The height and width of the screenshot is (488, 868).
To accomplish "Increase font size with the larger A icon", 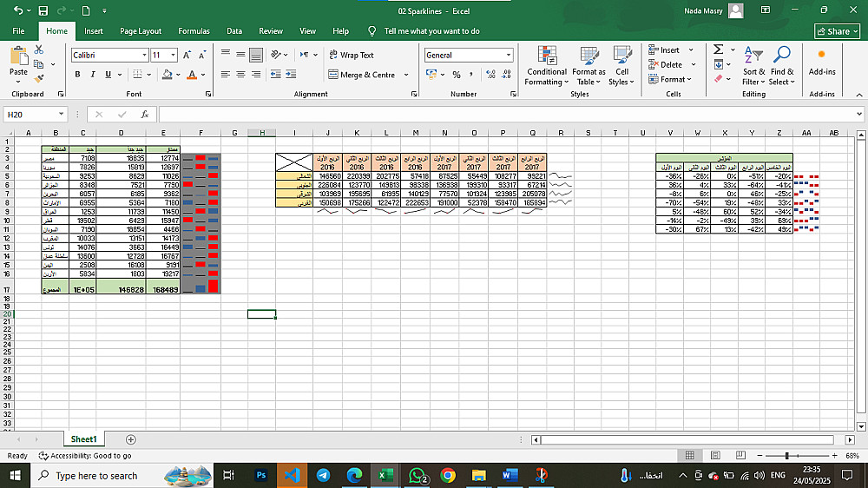I will [x=187, y=55].
